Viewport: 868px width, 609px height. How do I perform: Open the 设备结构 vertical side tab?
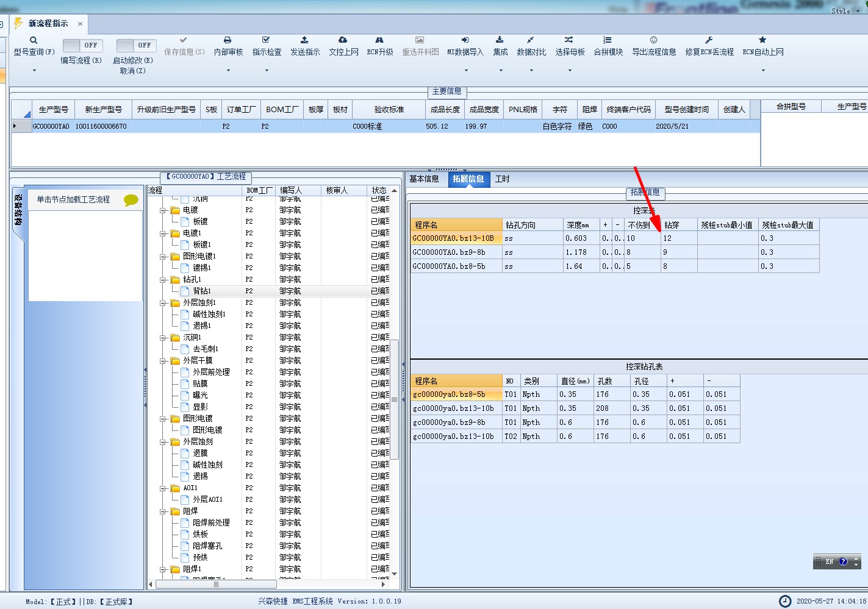tap(18, 210)
